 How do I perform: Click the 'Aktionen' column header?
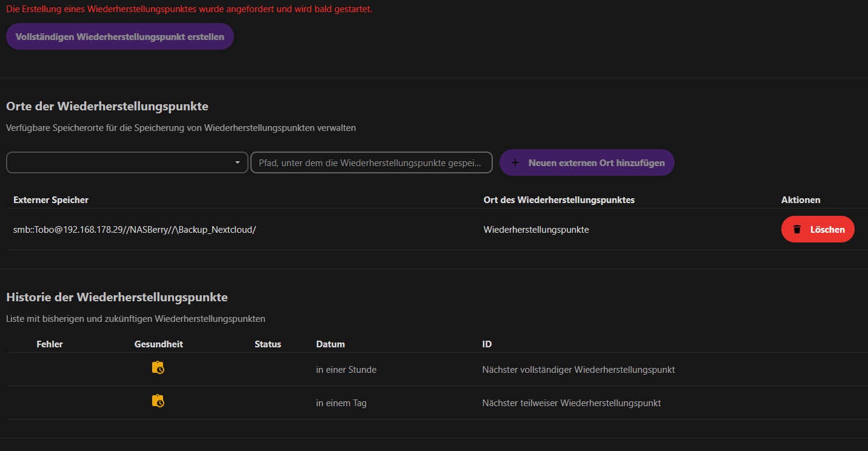click(x=801, y=200)
